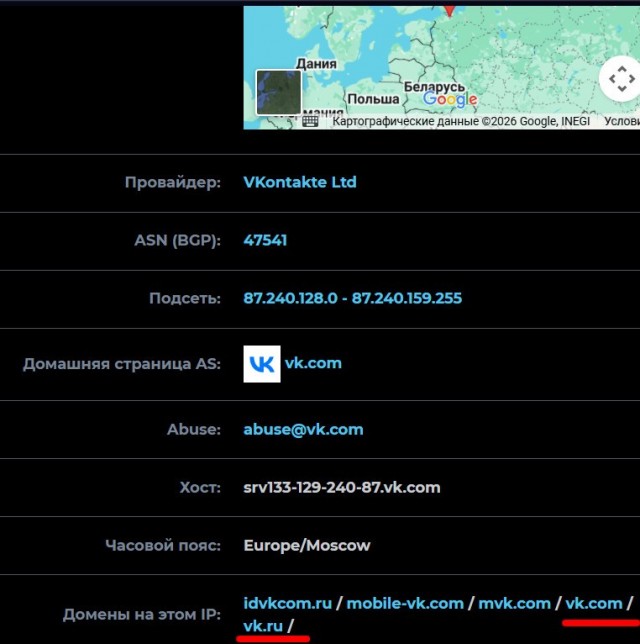Select host text srv133-129-240-87.vk.com
This screenshot has height=644, width=640.
pos(342,488)
